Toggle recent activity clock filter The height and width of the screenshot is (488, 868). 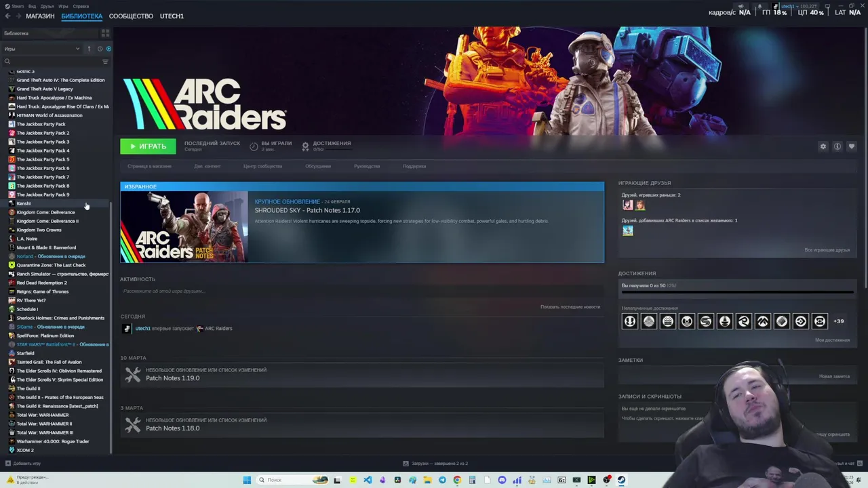(x=100, y=49)
